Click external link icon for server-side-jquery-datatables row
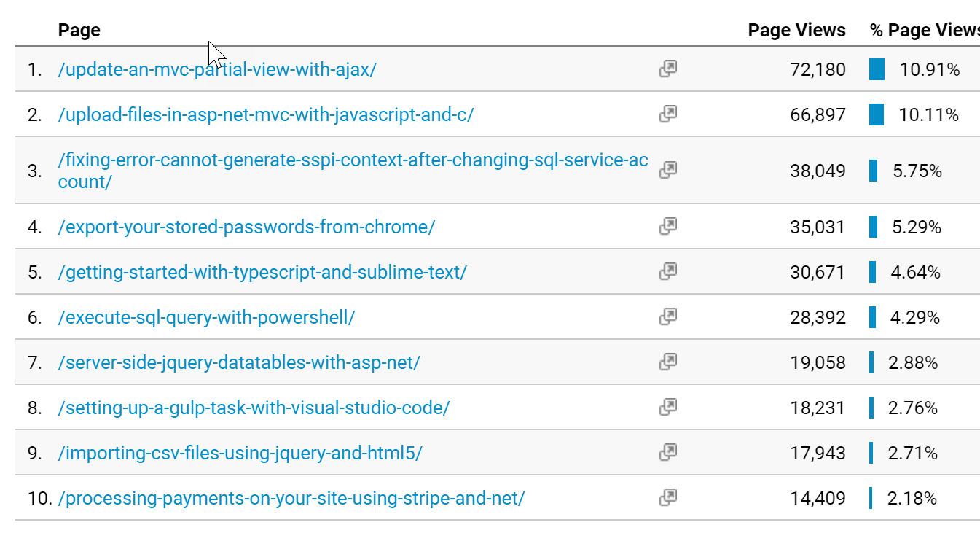Screen dimensions: 980x533 667,362
